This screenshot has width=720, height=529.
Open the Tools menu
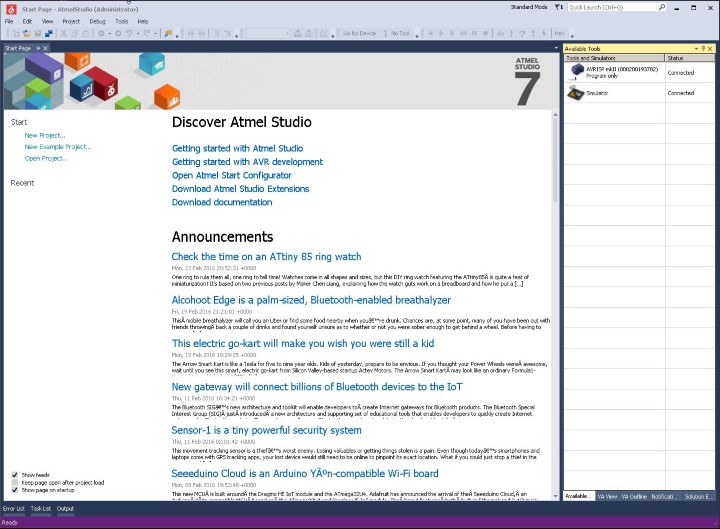[x=122, y=22]
